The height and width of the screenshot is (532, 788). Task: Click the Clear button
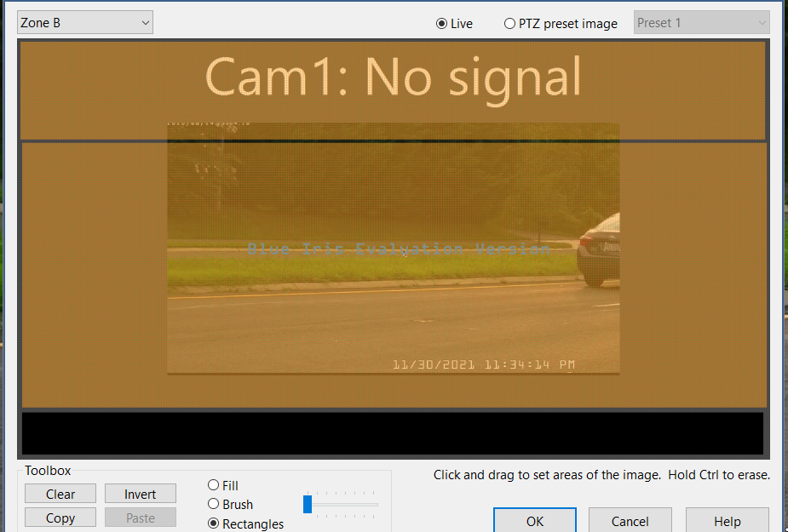pos(60,494)
